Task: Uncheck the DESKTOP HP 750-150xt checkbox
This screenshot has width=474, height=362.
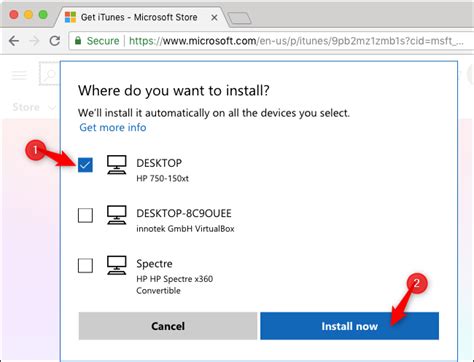Action: pos(85,165)
